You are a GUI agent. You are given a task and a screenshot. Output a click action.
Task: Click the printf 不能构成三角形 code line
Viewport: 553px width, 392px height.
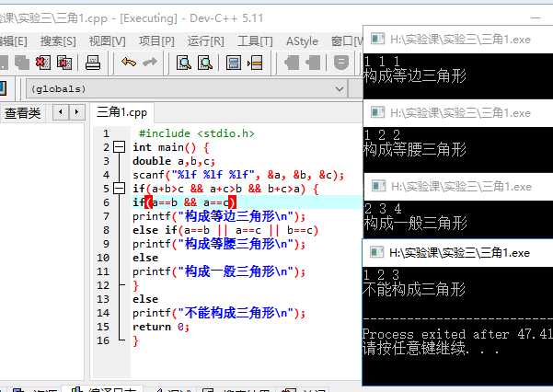pyautogui.click(x=219, y=313)
